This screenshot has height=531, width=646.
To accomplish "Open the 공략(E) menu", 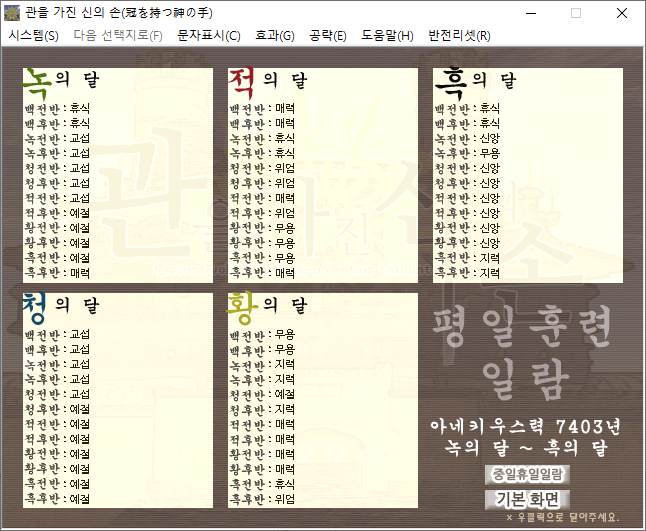I will pos(328,35).
